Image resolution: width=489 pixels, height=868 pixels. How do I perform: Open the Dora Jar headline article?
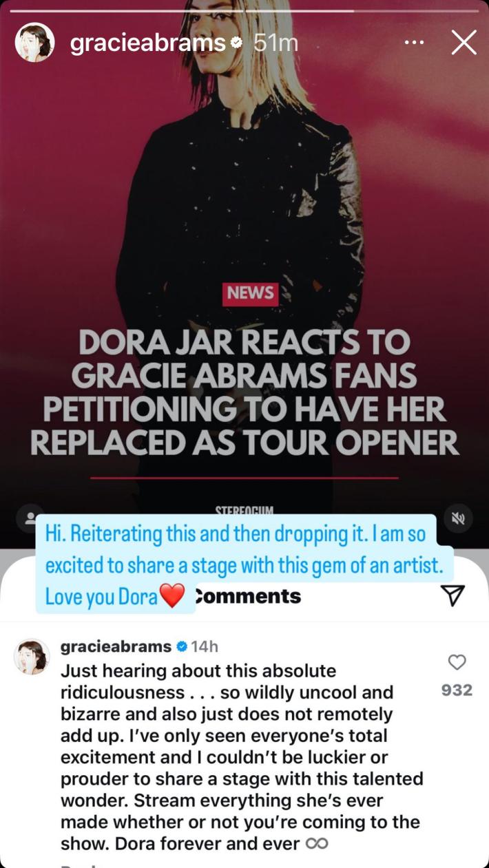(244, 393)
